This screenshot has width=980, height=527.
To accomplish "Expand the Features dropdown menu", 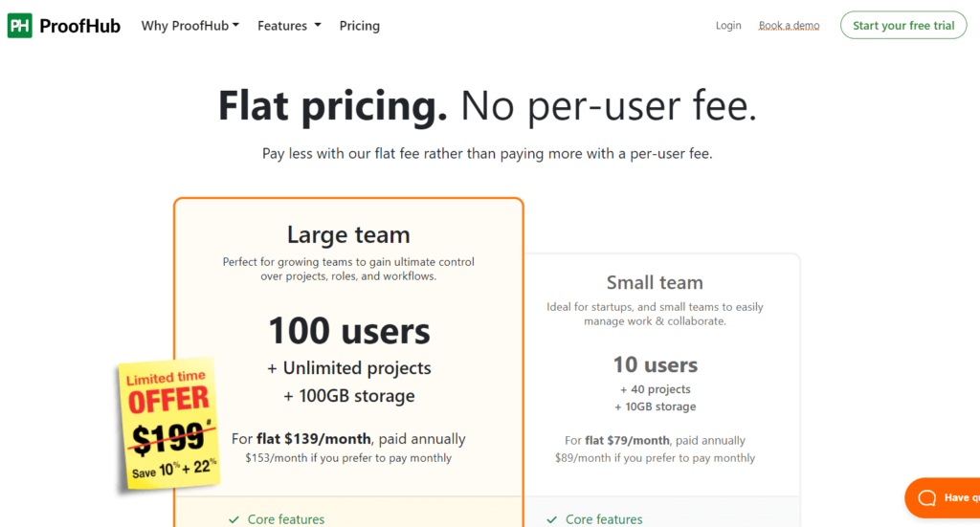I will [289, 26].
